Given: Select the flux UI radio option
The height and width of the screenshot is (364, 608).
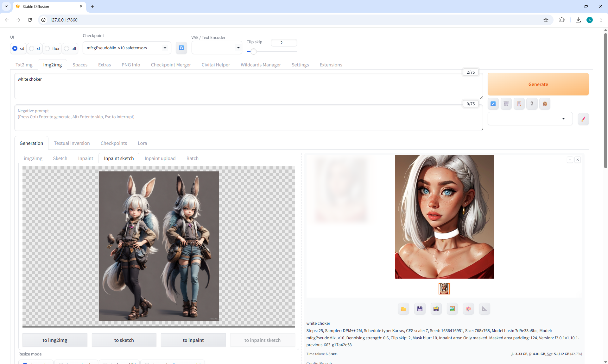Looking at the screenshot, I should [47, 48].
